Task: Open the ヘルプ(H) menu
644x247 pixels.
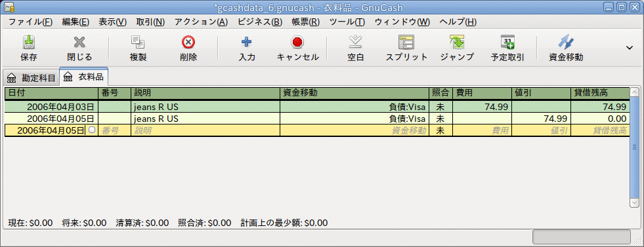Action: click(x=458, y=22)
